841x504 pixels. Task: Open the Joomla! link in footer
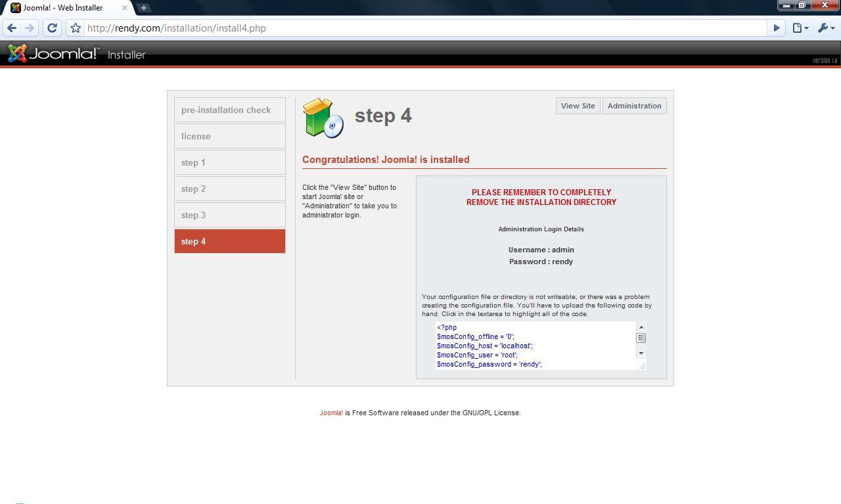[x=331, y=413]
